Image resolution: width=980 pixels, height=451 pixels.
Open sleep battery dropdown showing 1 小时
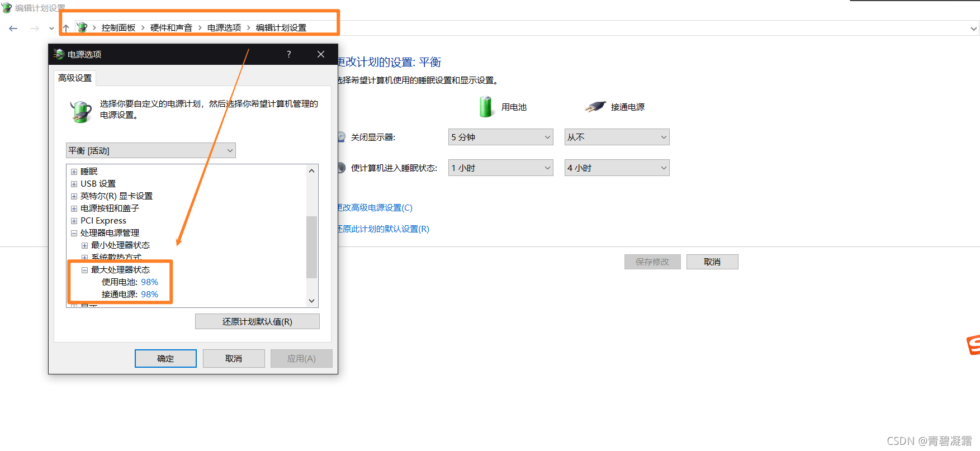501,168
